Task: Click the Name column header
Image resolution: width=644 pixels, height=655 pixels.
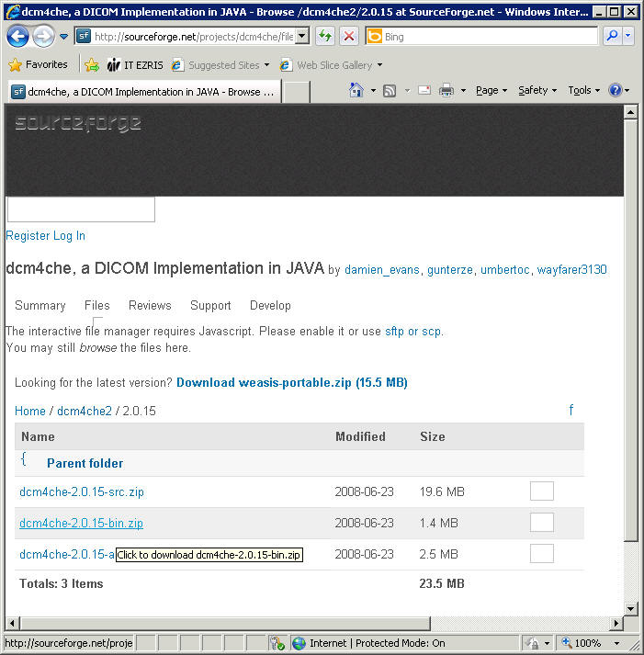Action: 38,437
